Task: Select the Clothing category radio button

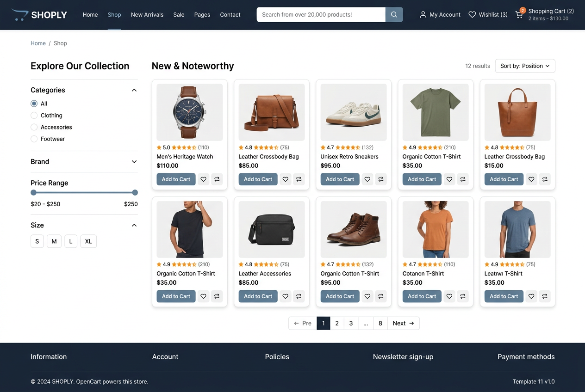Action: [x=34, y=116]
